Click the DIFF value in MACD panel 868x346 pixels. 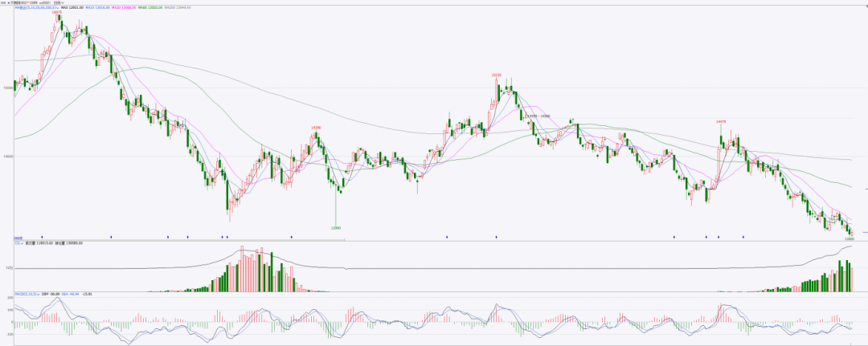point(56,294)
